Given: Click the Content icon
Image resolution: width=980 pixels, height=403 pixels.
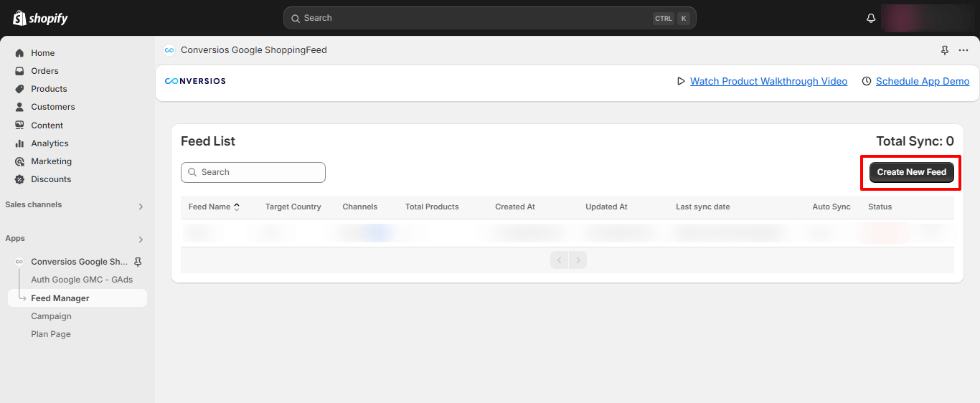Looking at the screenshot, I should click(x=19, y=125).
